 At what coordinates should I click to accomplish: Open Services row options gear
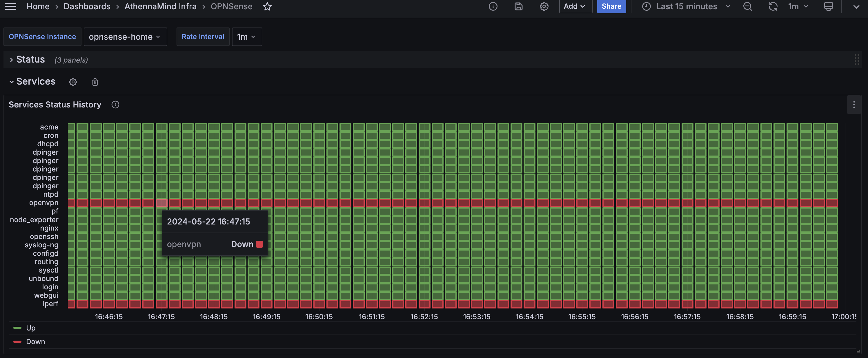pyautogui.click(x=73, y=82)
